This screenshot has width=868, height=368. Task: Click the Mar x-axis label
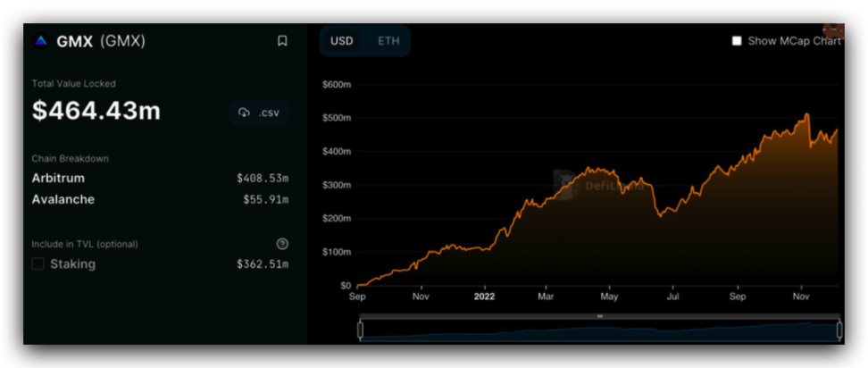tap(546, 297)
